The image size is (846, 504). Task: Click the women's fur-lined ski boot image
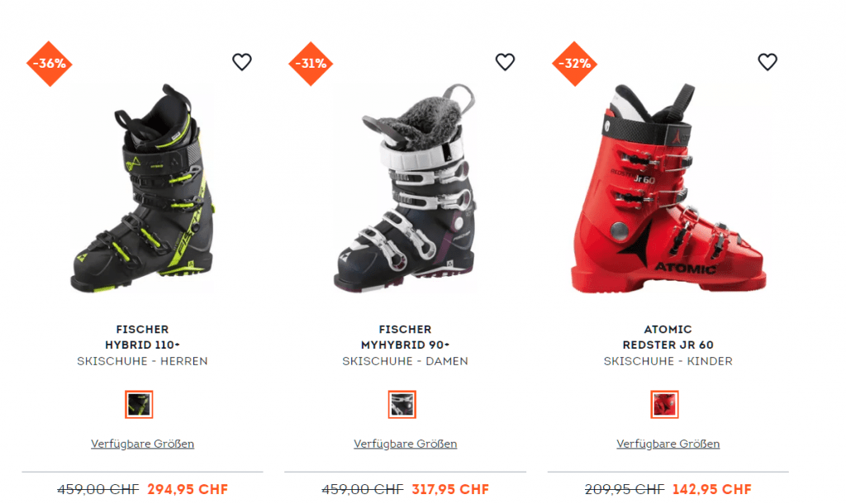tap(405, 189)
